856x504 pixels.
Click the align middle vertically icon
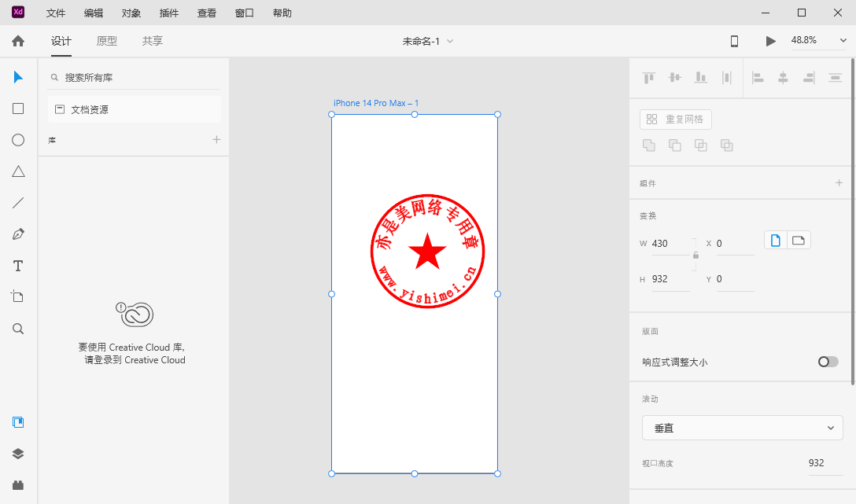(675, 78)
